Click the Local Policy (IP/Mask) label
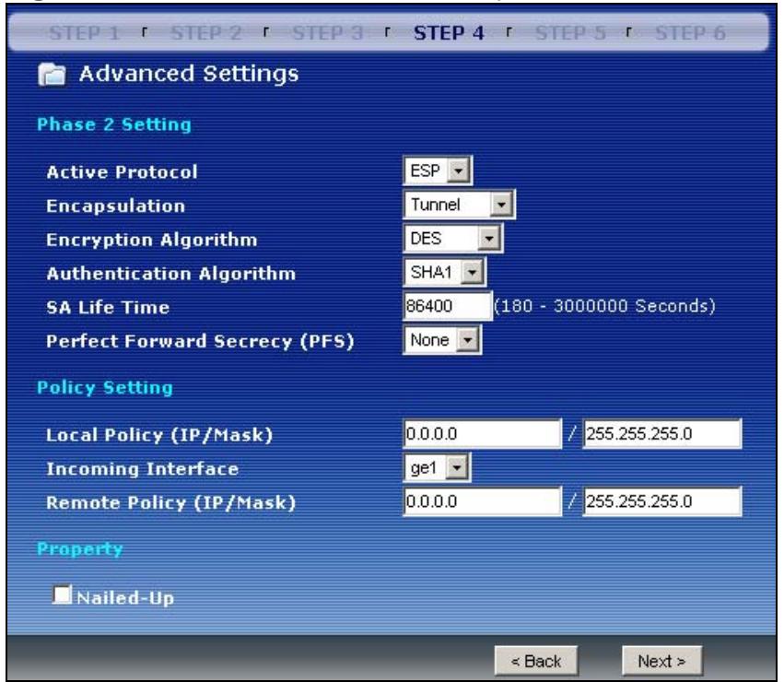The height and width of the screenshot is (682, 784). click(159, 435)
